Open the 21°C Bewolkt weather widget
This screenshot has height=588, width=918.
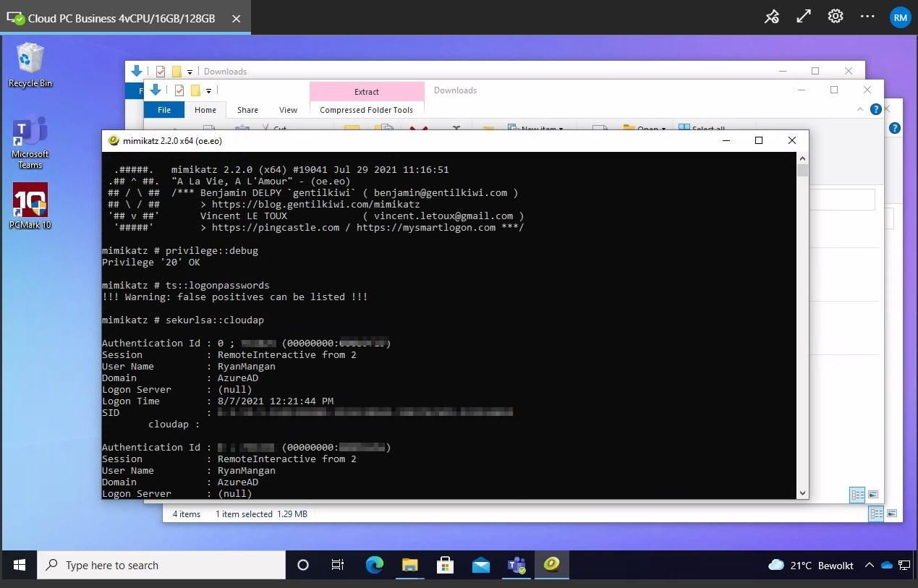pos(810,566)
